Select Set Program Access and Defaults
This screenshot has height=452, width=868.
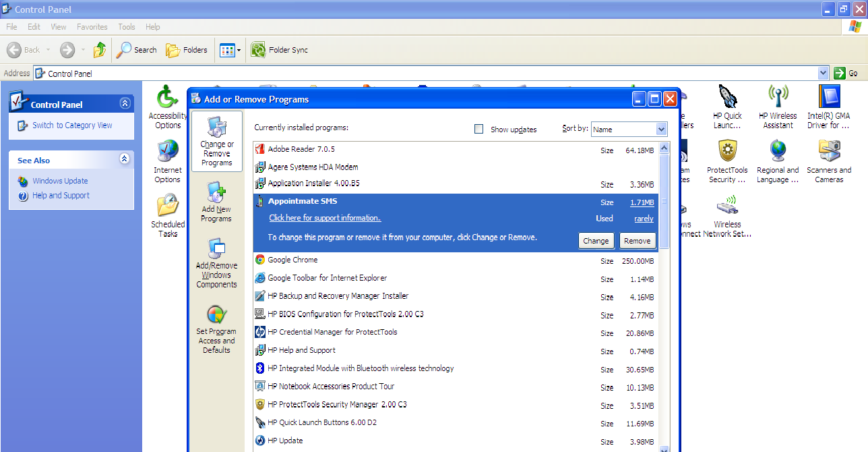216,330
